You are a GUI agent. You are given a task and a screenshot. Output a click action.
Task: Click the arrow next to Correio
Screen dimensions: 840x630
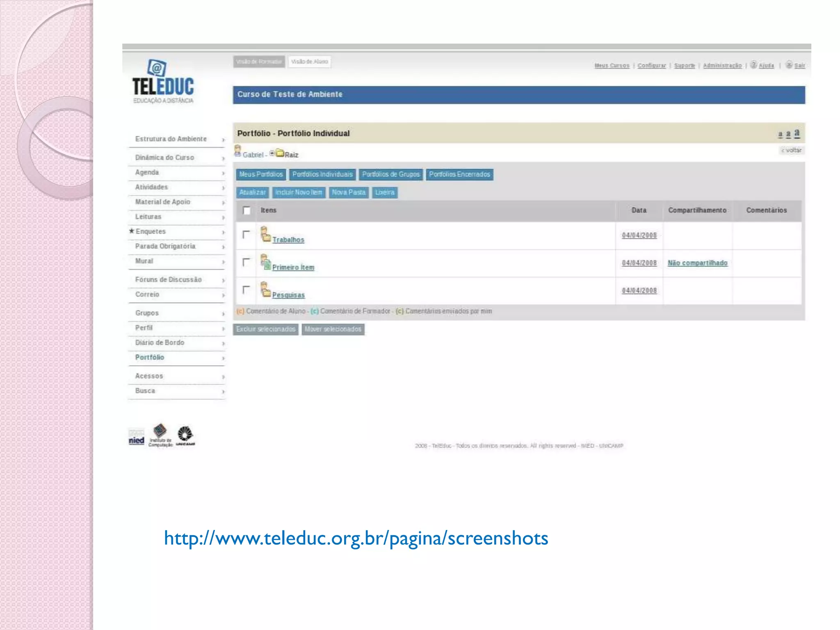[x=223, y=295]
